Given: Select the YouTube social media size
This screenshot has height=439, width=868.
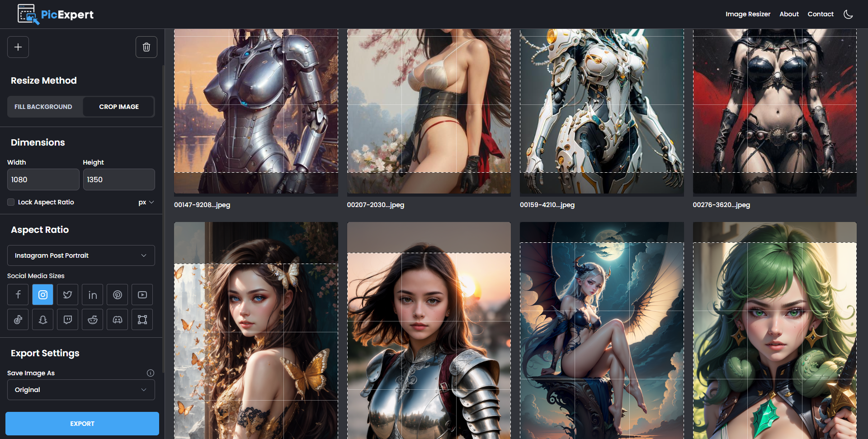Looking at the screenshot, I should pyautogui.click(x=142, y=295).
